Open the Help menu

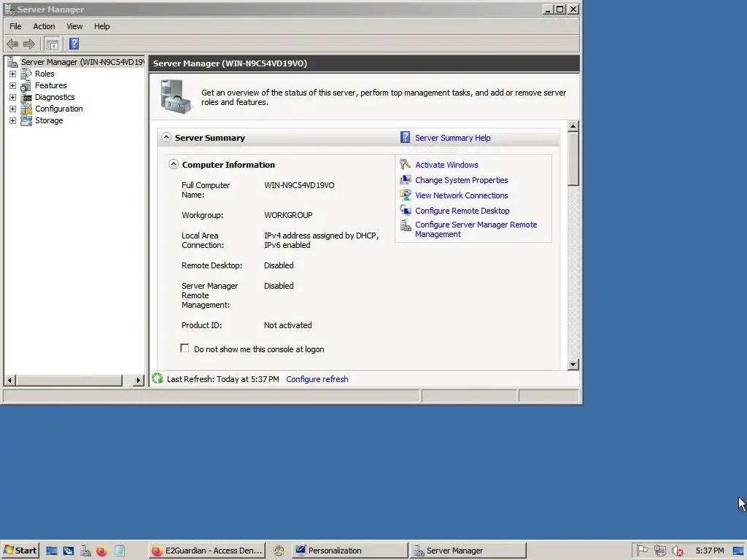(101, 26)
